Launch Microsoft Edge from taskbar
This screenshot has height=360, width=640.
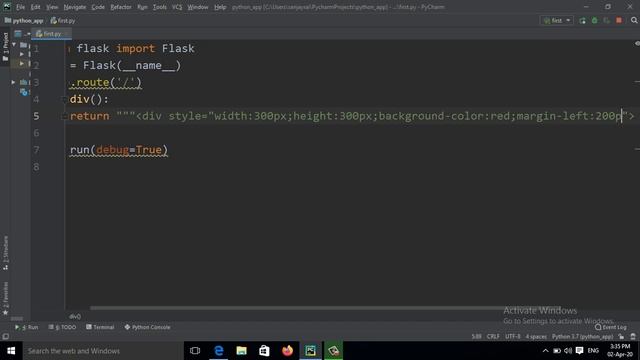(x=218, y=351)
